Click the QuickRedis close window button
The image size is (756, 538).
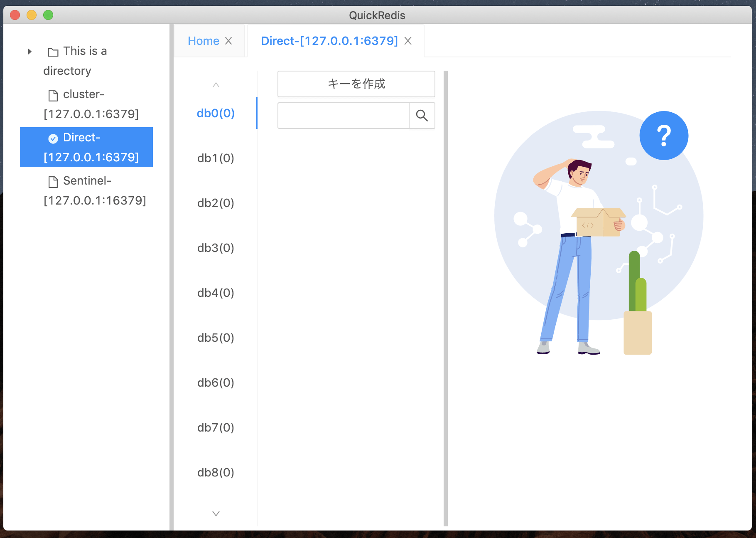(15, 15)
